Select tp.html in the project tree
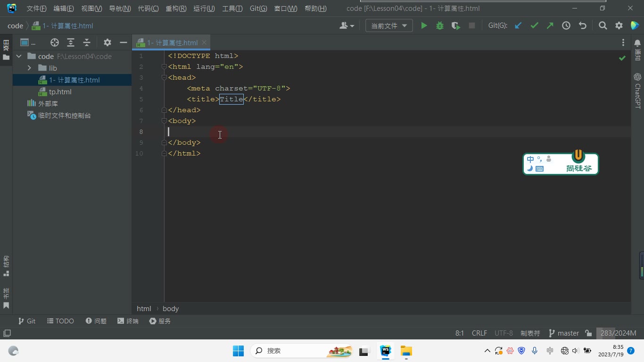This screenshot has width=644, height=362. pyautogui.click(x=60, y=92)
